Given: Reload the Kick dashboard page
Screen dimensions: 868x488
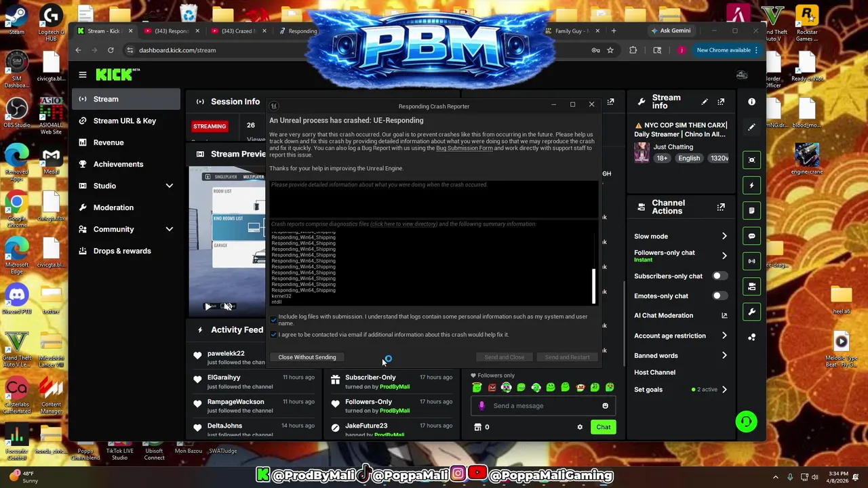Looking at the screenshot, I should [x=111, y=50].
